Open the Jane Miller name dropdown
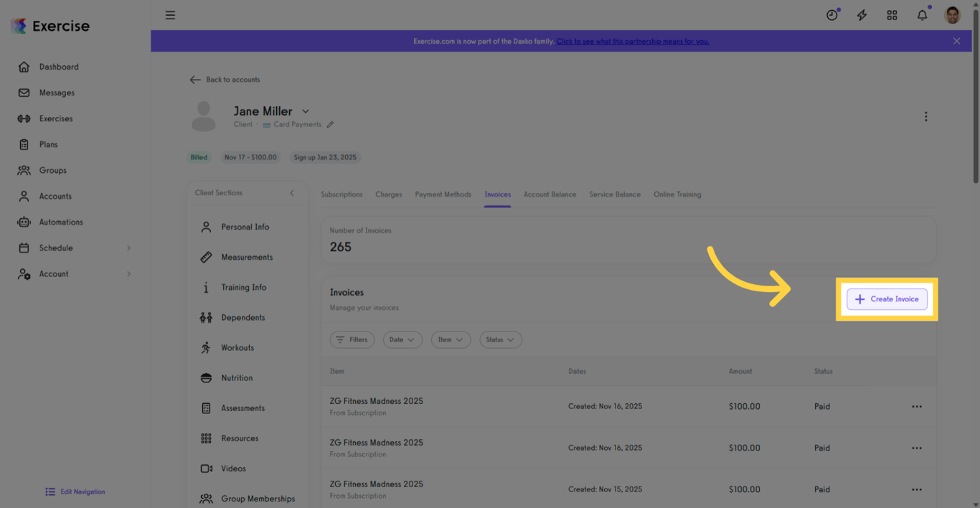Screen dimensions: 980x508 (305, 111)
